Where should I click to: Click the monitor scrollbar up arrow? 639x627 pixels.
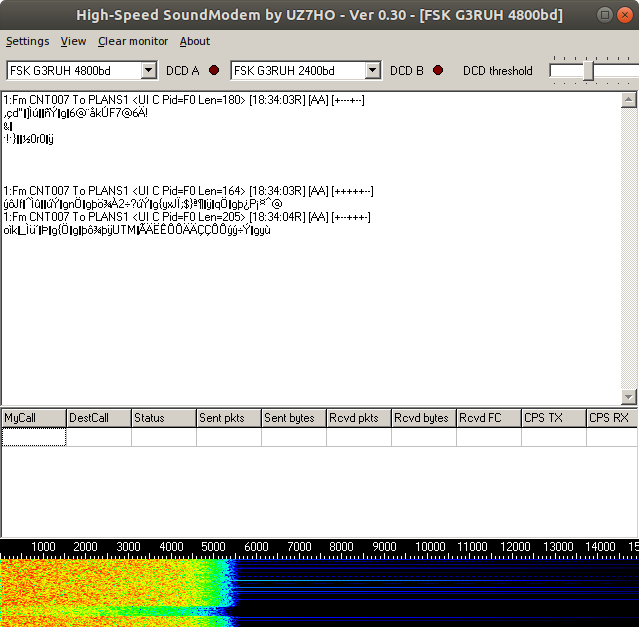tap(628, 100)
